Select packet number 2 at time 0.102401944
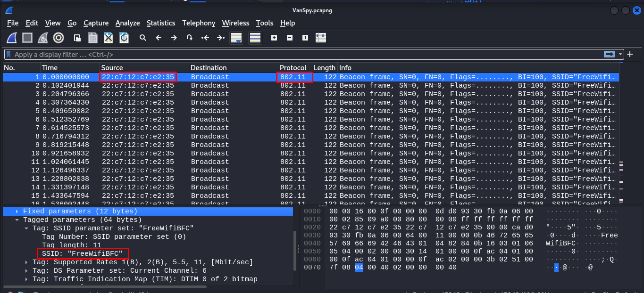The height and width of the screenshot is (293, 644). coord(310,86)
